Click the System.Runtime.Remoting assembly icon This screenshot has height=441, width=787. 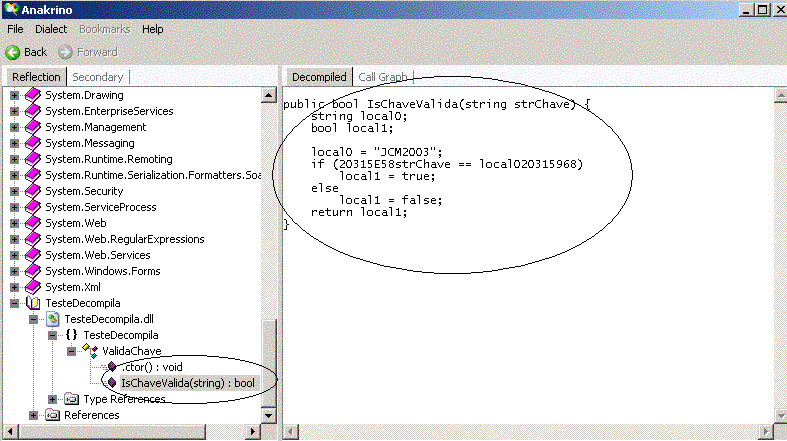click(x=33, y=159)
